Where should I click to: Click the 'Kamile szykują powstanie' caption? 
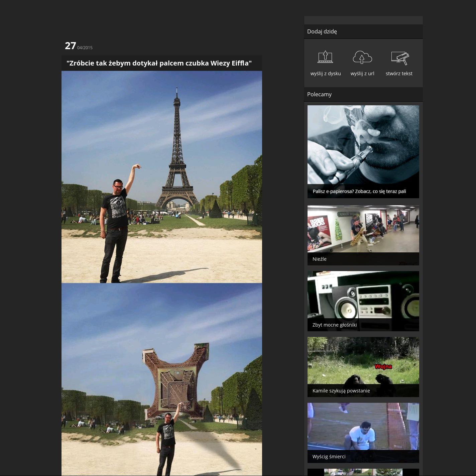point(341,391)
